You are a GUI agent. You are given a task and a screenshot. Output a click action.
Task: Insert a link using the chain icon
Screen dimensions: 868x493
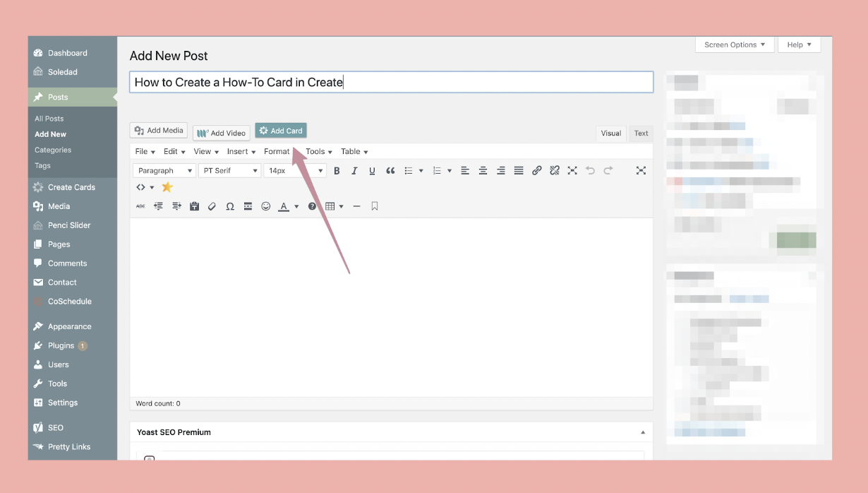click(537, 171)
